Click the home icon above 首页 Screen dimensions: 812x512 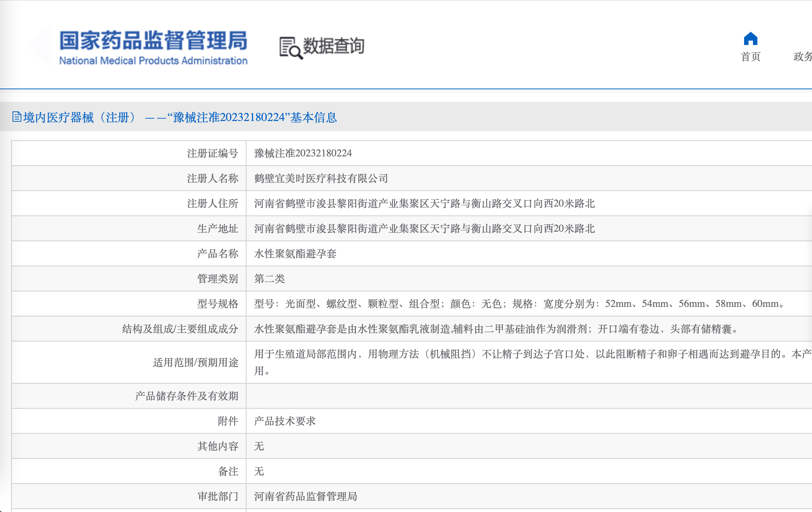[750, 39]
